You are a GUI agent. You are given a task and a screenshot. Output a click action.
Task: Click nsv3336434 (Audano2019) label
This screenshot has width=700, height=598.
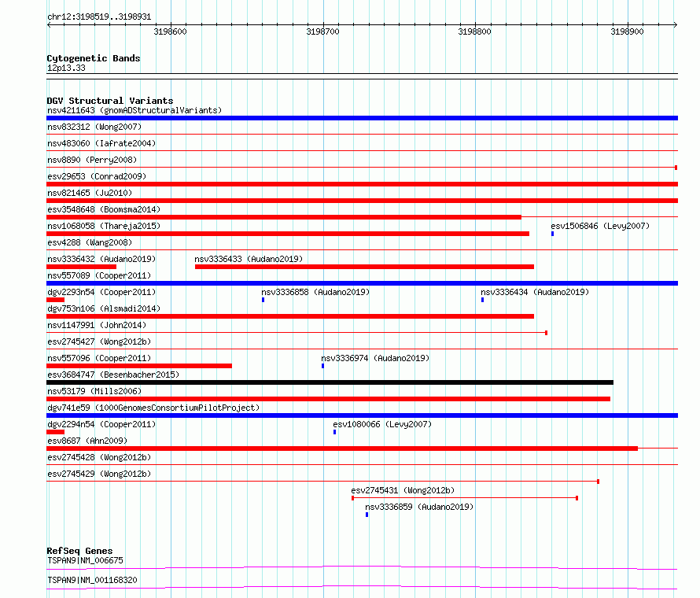[x=535, y=292]
